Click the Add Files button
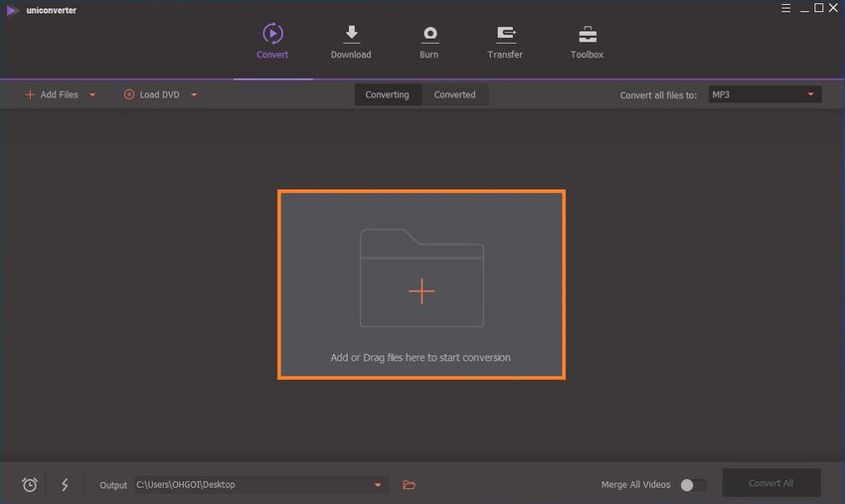Image resolution: width=845 pixels, height=504 pixels. (x=52, y=94)
